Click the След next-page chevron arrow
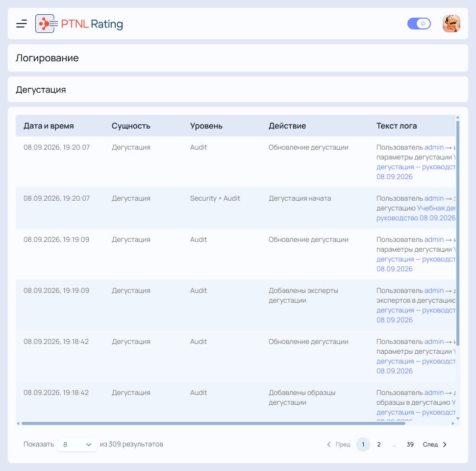This screenshot has width=476, height=471. [x=445, y=444]
